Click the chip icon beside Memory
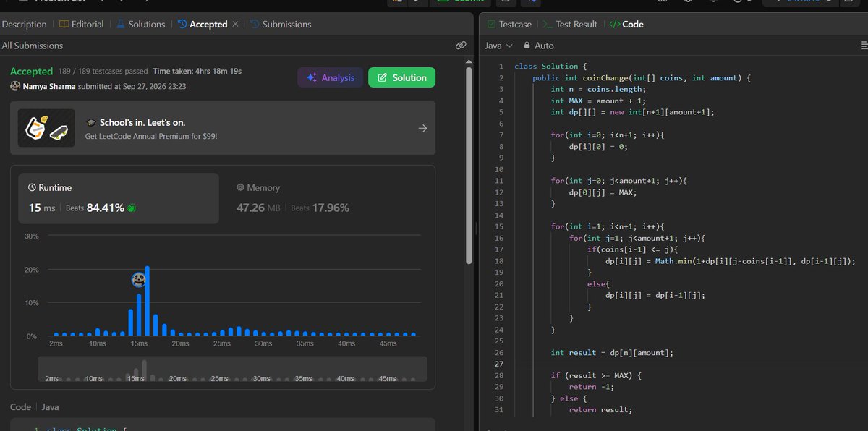868x431 pixels. point(241,188)
